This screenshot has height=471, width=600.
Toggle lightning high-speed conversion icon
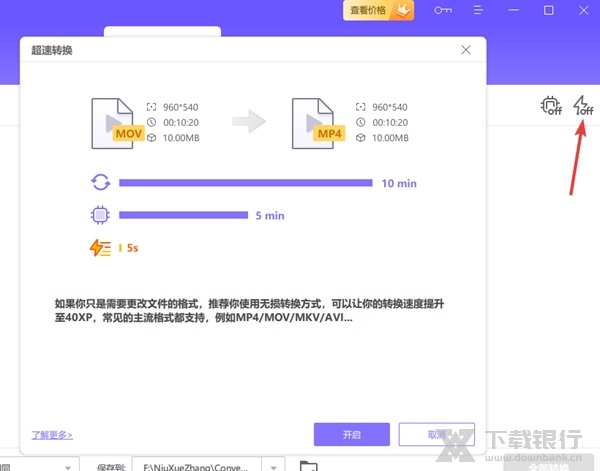[583, 106]
